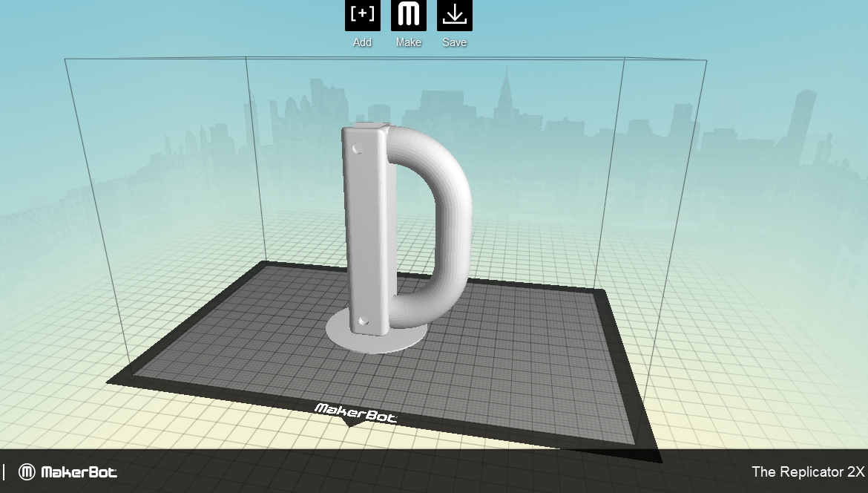This screenshot has width=868, height=493.
Task: Open the Make print dialog icon
Action: pos(409,16)
